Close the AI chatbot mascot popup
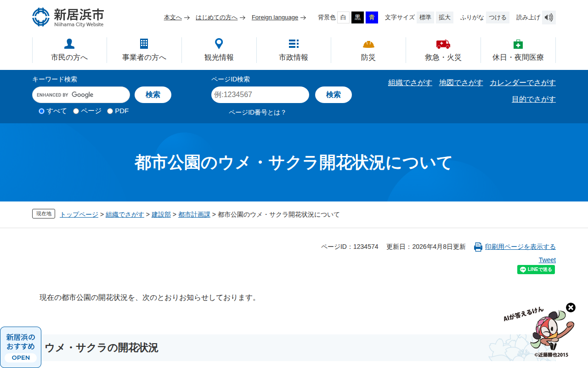Image resolution: width=588 pixels, height=368 pixels. tap(571, 307)
